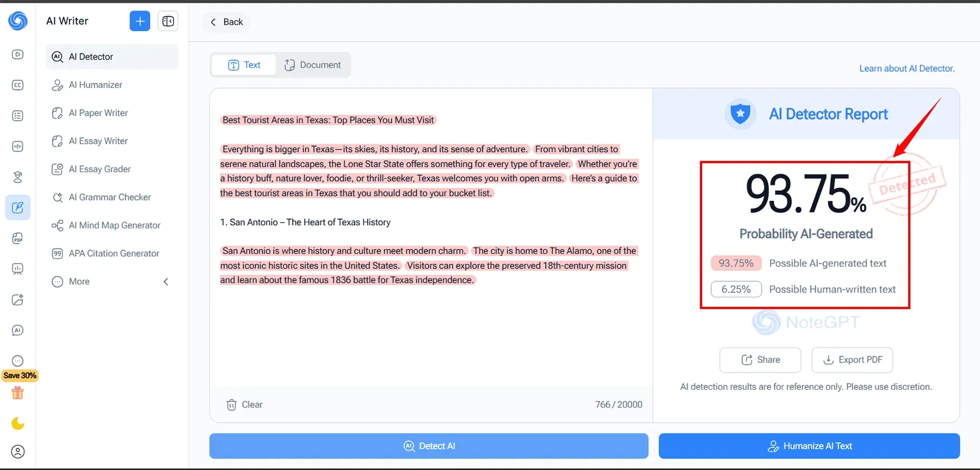Image resolution: width=980 pixels, height=470 pixels.
Task: Click the Clear trash button
Action: tap(244, 405)
